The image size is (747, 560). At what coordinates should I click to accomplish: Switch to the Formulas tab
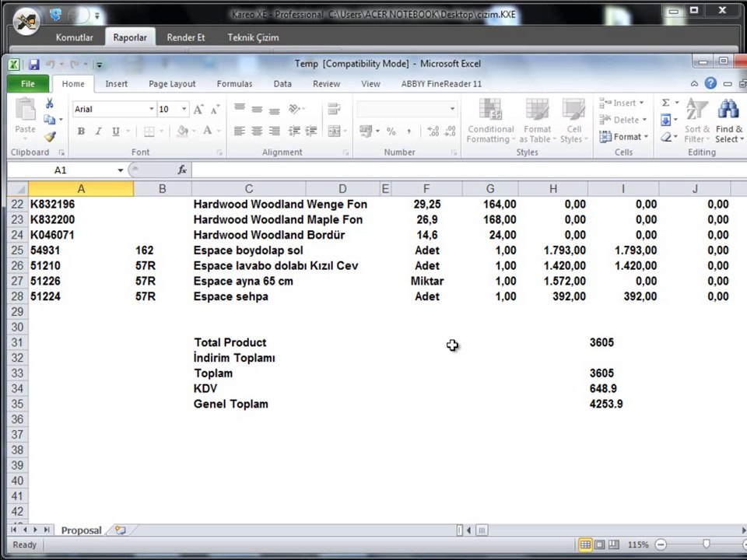(x=234, y=84)
